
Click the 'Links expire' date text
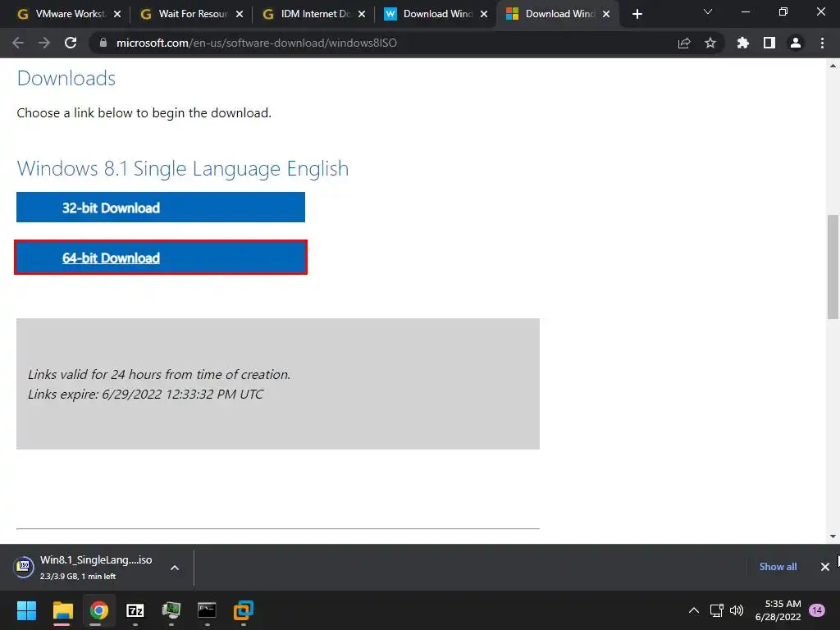[x=146, y=395]
